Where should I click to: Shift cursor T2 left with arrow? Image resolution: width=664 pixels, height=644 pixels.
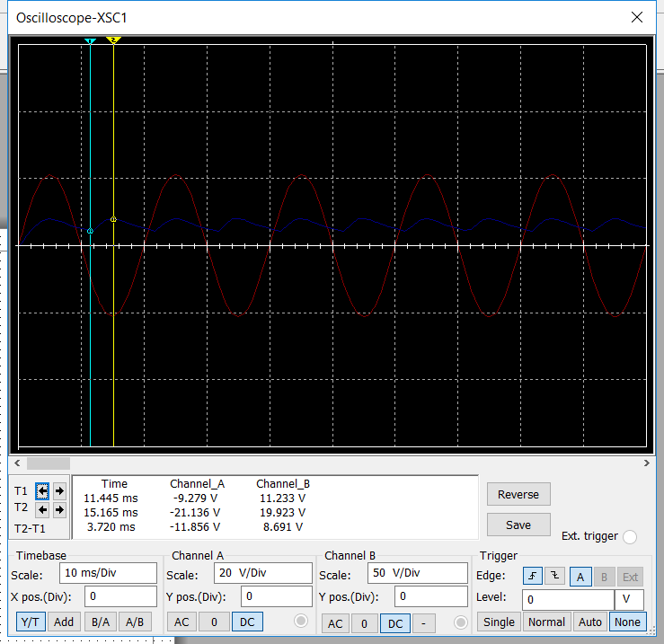point(42,509)
